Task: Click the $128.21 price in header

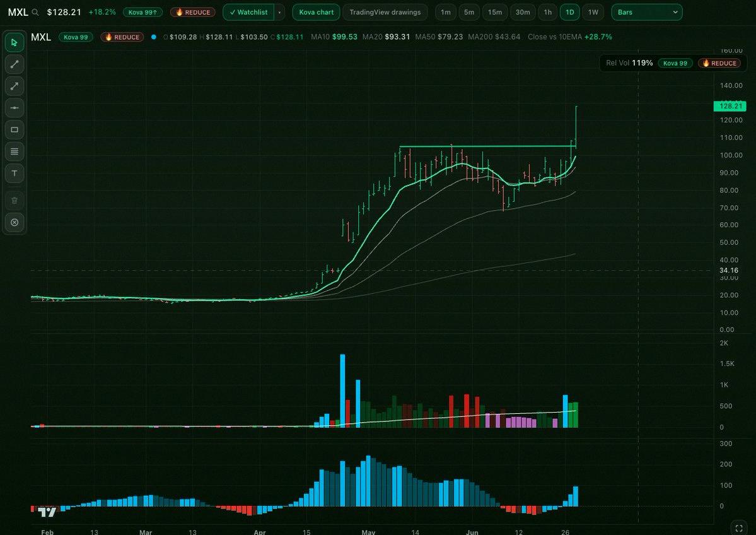Action: [64, 12]
